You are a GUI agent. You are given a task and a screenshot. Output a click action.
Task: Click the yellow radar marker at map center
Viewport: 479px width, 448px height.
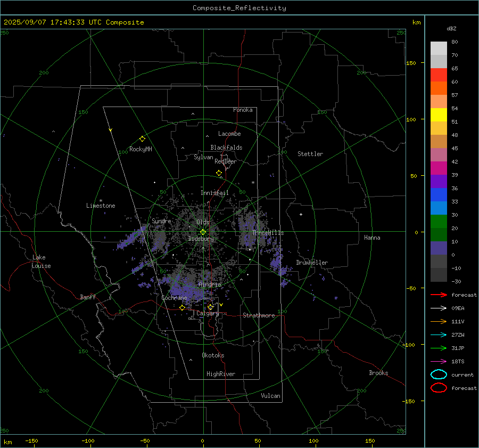click(203, 232)
